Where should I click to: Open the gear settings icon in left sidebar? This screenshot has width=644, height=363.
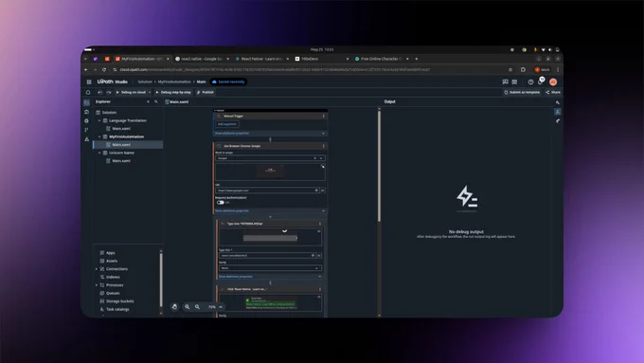87,121
